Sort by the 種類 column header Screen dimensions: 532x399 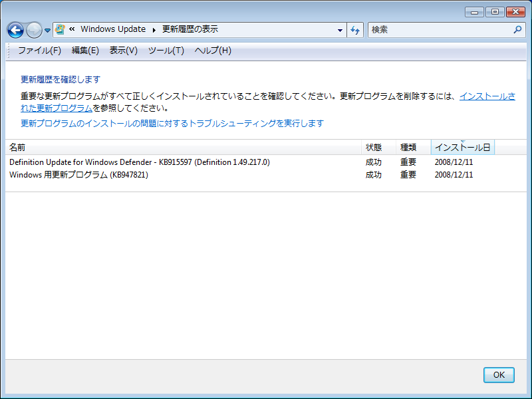413,147
